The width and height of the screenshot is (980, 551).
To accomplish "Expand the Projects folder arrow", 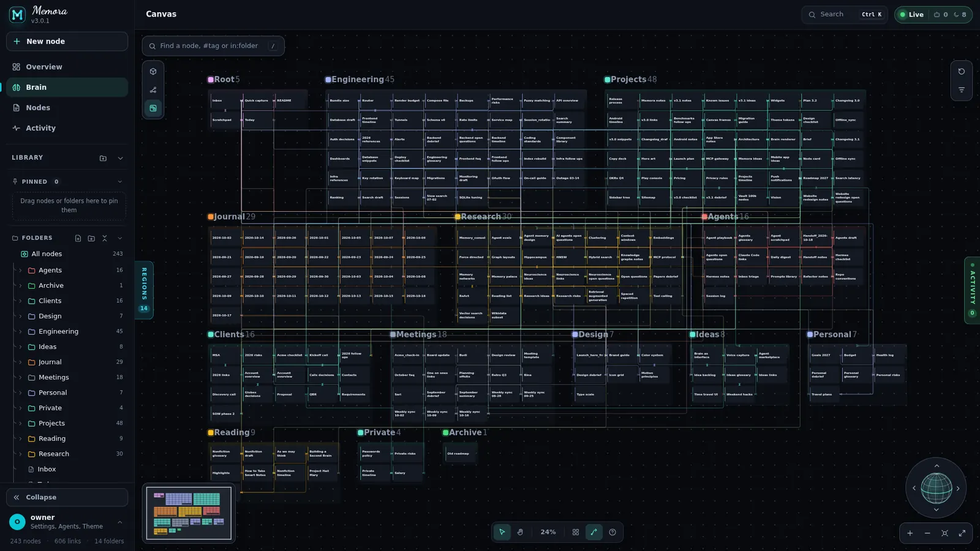I will (20, 423).
